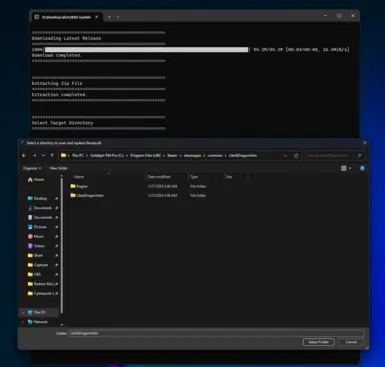Click 'Download completed.' text in terminal
The height and width of the screenshot is (367, 385).
point(57,55)
